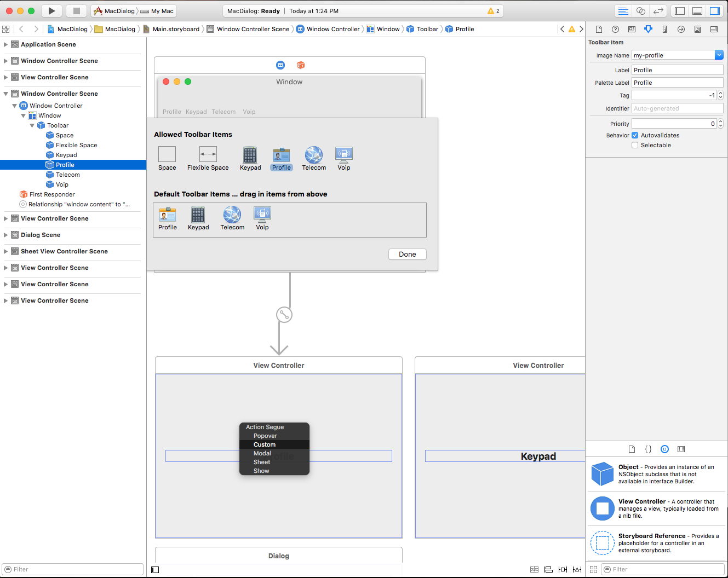Select the Voip default toolbar item
Viewport: 728px width, 578px height.
(x=262, y=217)
